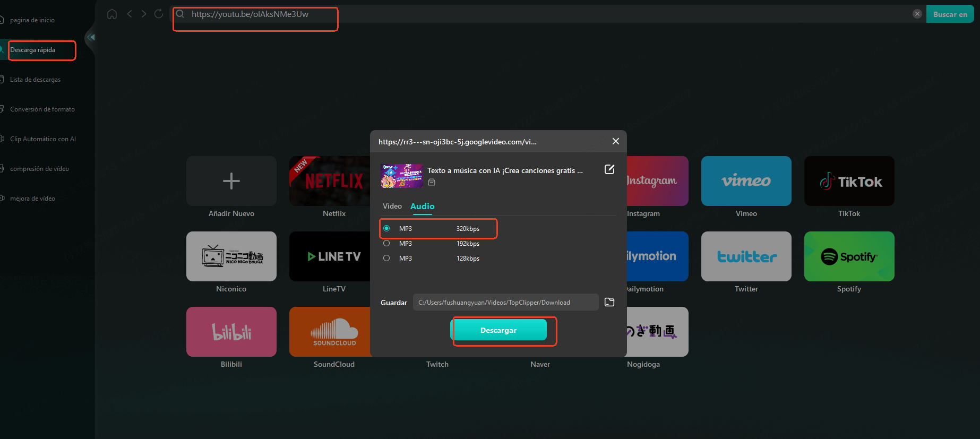The height and width of the screenshot is (439, 980).
Task: Open the Bilibili site tile
Action: (x=231, y=332)
